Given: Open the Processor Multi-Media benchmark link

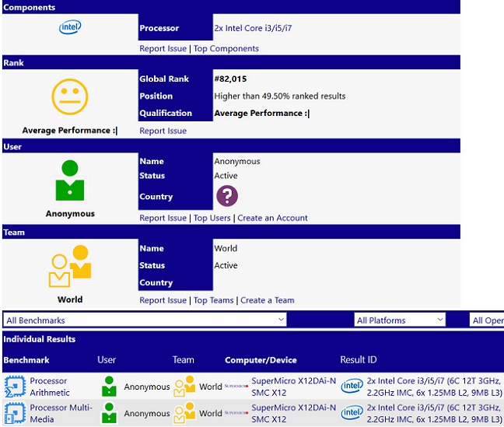Looking at the screenshot, I should pyautogui.click(x=61, y=413).
